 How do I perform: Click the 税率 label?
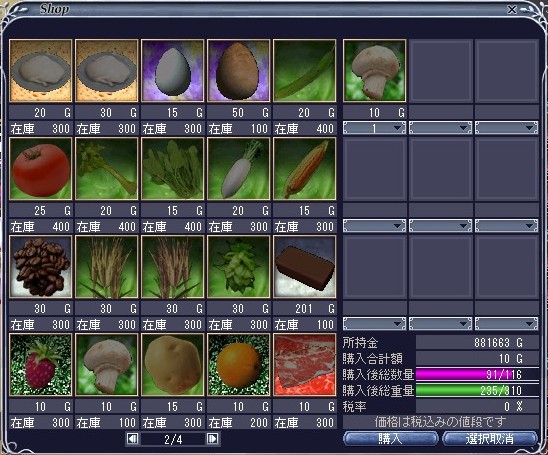(x=354, y=406)
